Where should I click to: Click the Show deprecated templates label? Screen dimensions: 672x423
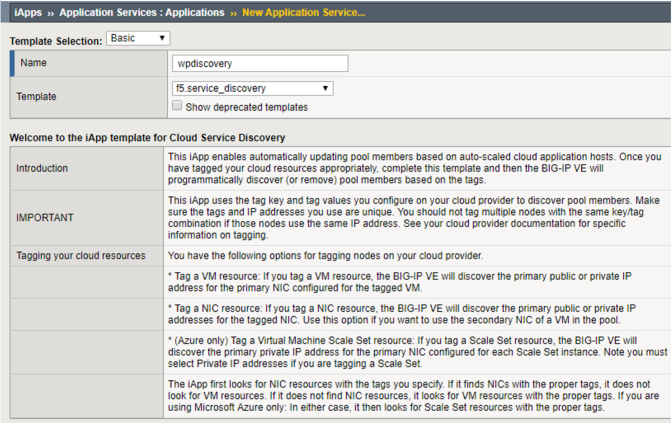[246, 107]
